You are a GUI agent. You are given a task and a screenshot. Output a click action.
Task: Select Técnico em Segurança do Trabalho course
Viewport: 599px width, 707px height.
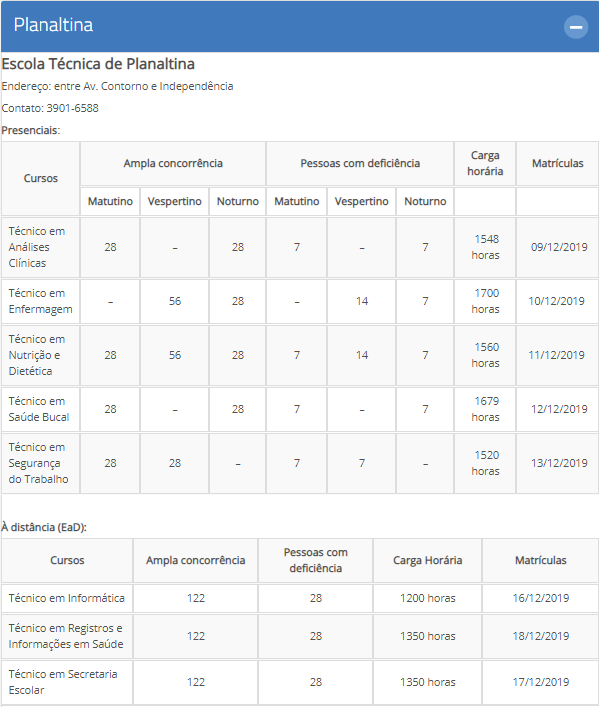pos(41,464)
